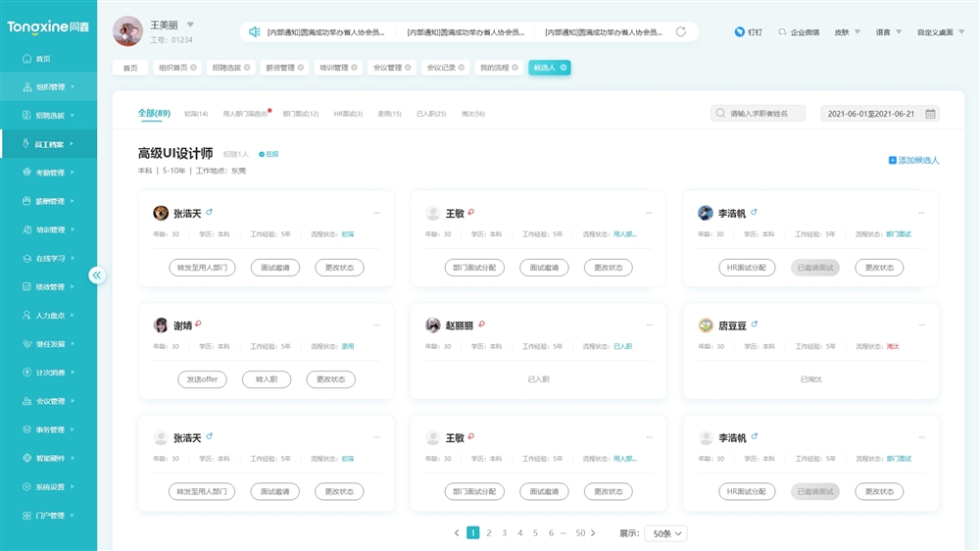This screenshot has height=551, width=980.
Task: Click the DingTalk (钉钉) icon
Action: pos(740,32)
